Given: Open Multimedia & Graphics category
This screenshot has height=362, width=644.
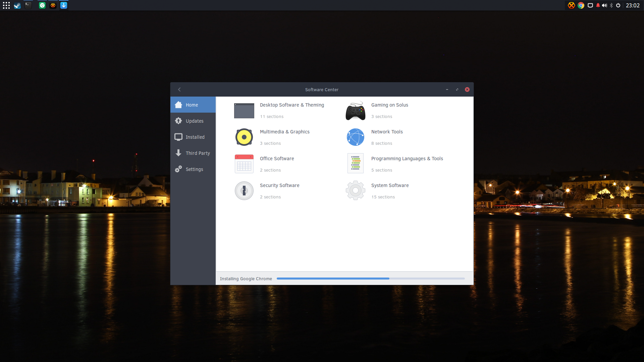Looking at the screenshot, I should [284, 132].
